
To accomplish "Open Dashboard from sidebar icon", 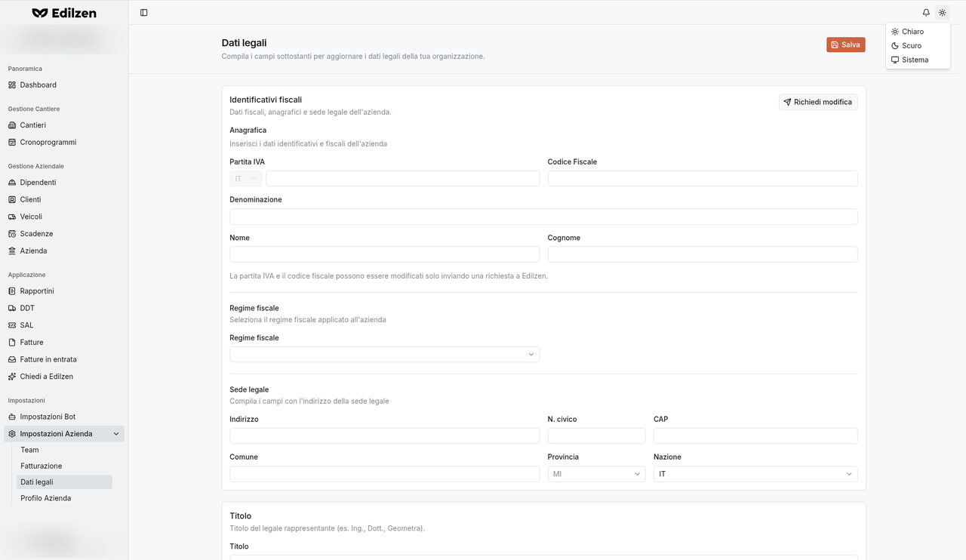I will pos(12,85).
